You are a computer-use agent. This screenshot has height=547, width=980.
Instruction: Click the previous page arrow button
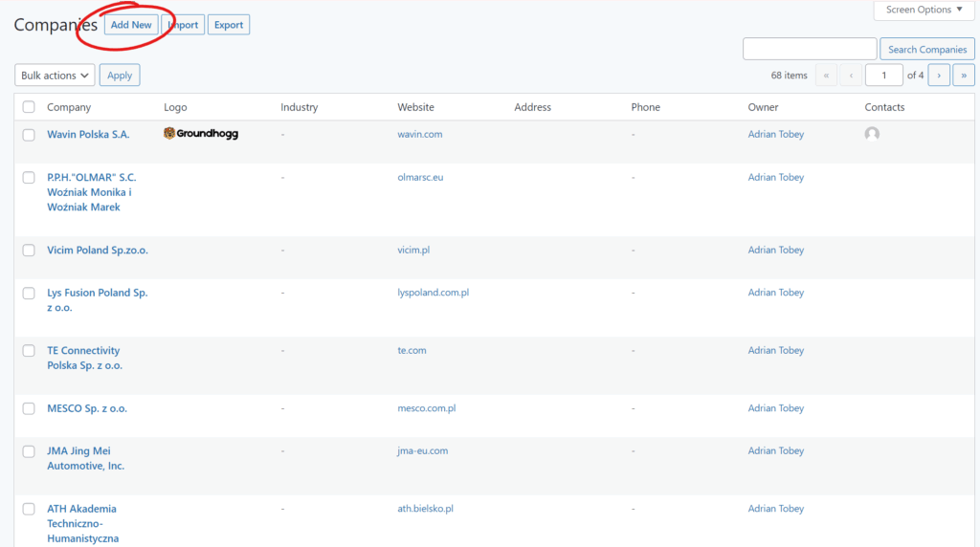coord(851,75)
